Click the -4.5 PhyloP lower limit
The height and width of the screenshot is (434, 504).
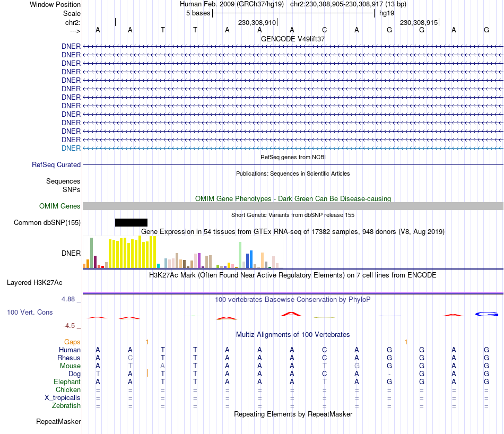tap(69, 326)
